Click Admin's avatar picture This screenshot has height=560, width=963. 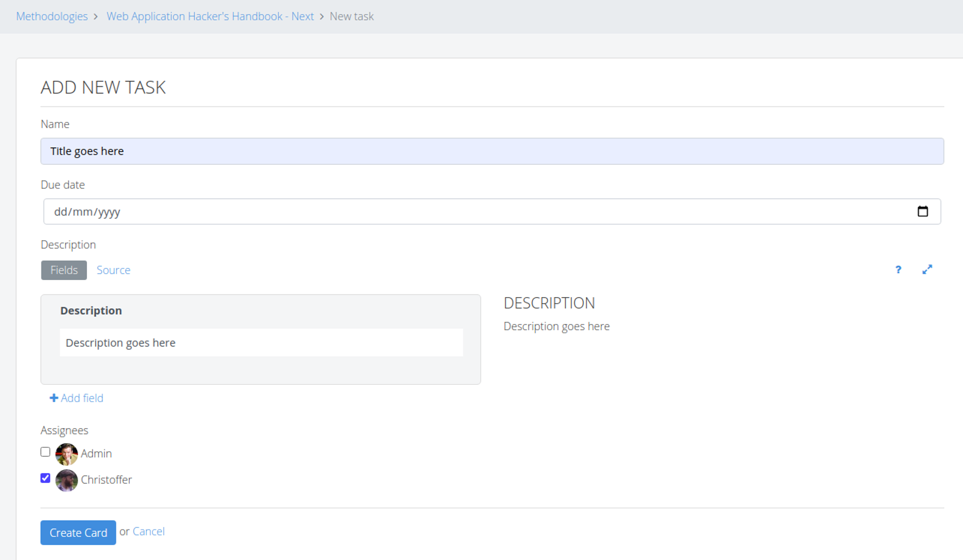(x=66, y=454)
